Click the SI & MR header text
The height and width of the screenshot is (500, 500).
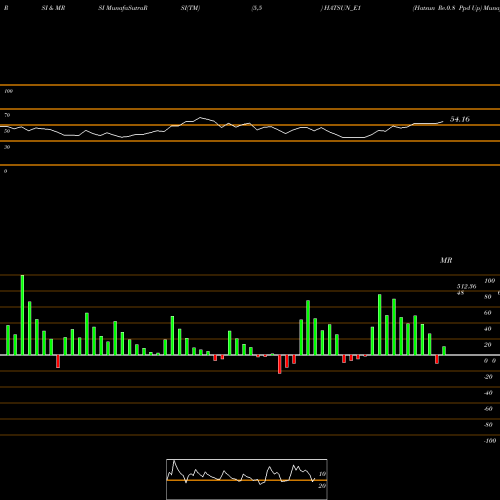click(53, 8)
